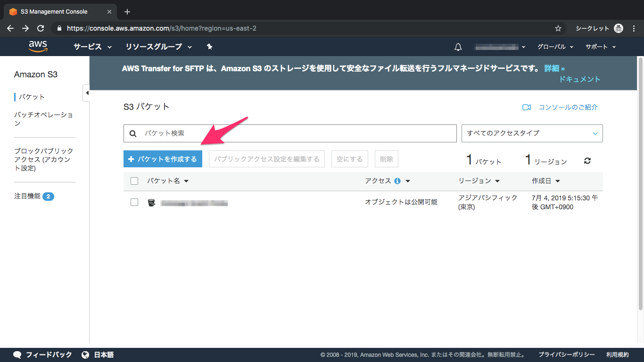Click the browser forward arrow
The height and width of the screenshot is (362, 644).
[25, 28]
